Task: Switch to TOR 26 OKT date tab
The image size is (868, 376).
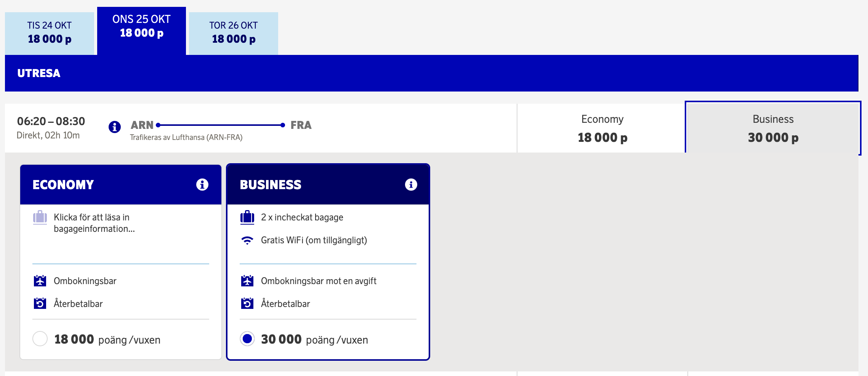Action: click(234, 33)
